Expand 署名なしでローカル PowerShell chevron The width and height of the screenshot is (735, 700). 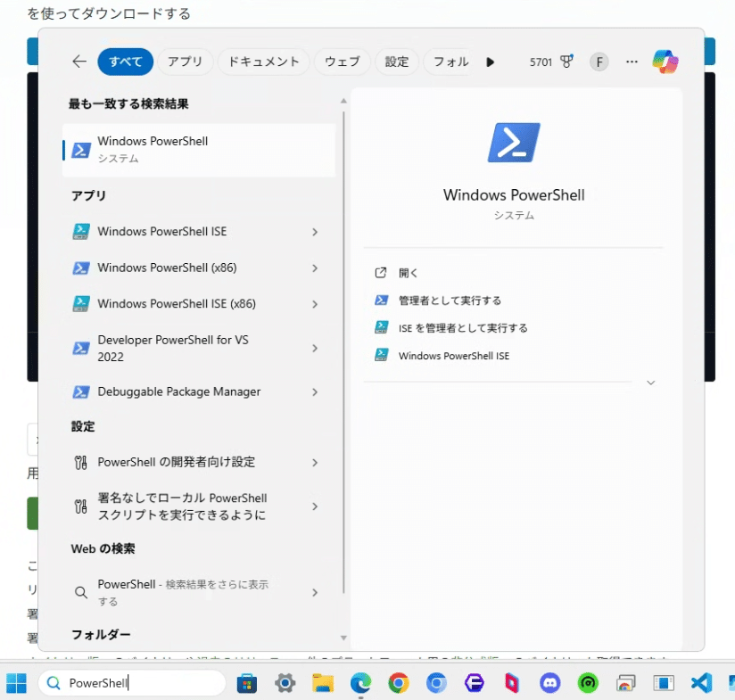(x=315, y=506)
